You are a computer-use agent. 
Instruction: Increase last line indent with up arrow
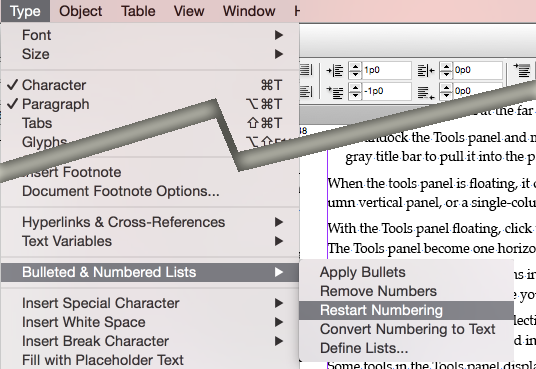click(446, 88)
